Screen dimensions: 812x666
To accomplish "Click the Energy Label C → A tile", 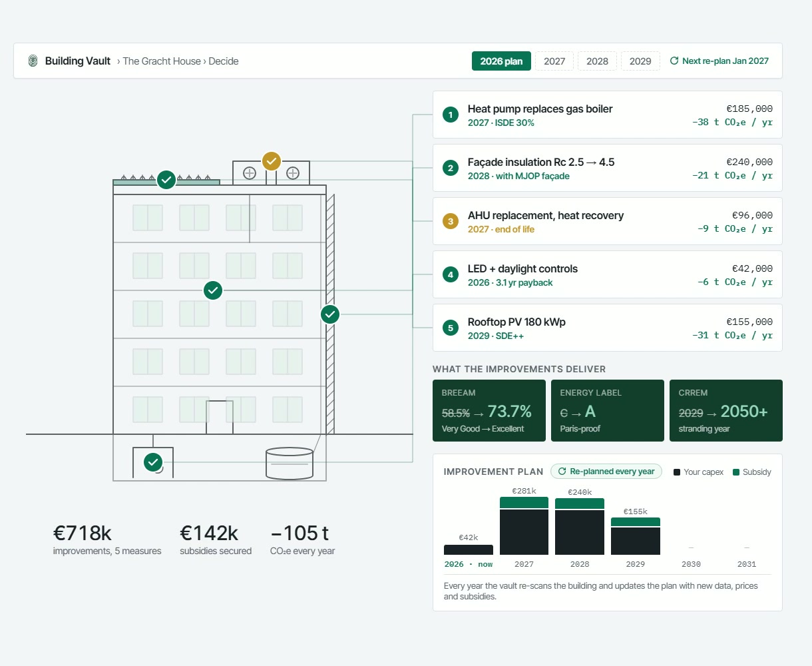I will point(608,410).
